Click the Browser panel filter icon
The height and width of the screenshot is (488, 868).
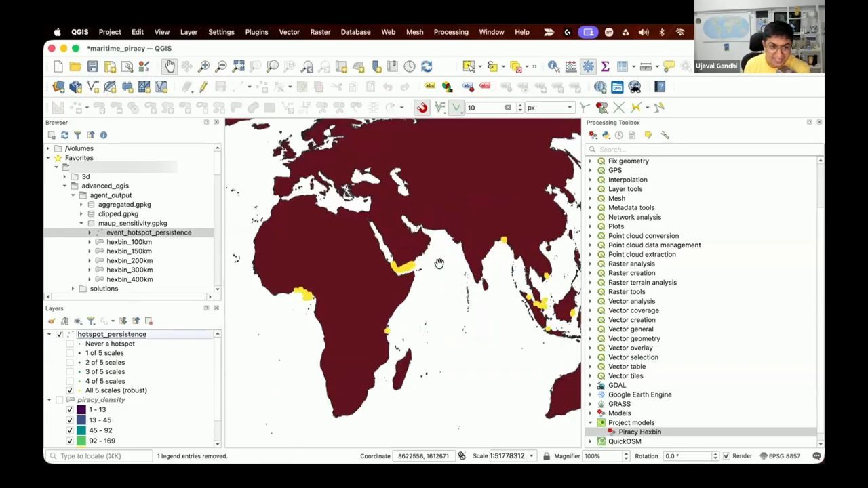tap(77, 135)
